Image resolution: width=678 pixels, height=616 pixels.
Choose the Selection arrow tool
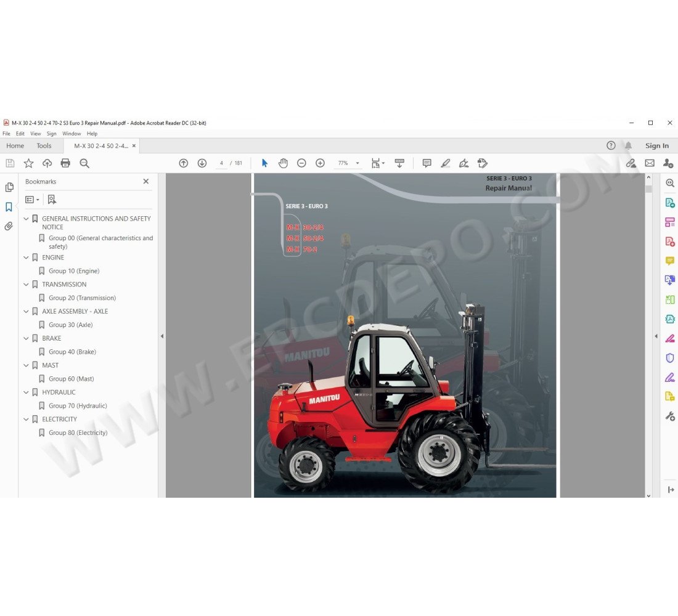point(264,163)
